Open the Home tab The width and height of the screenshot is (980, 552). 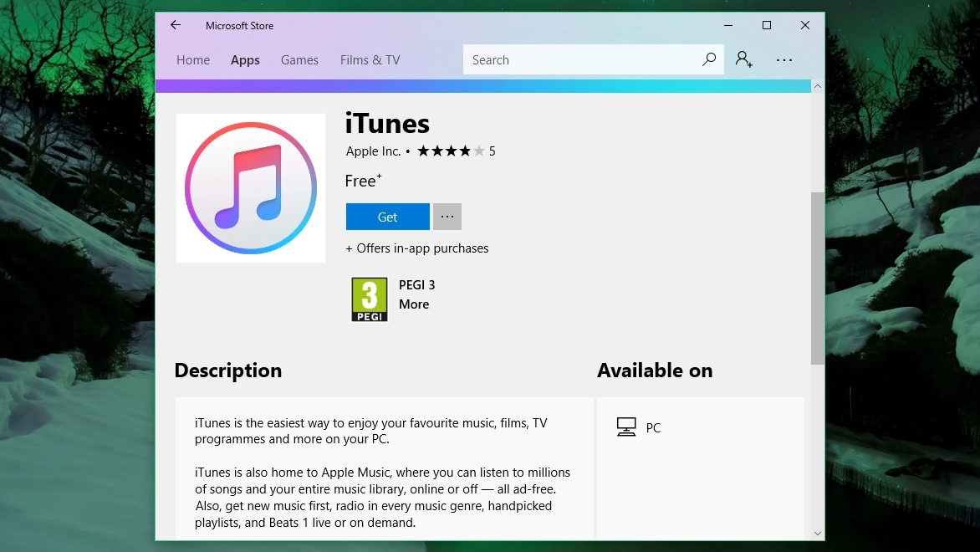coord(193,60)
